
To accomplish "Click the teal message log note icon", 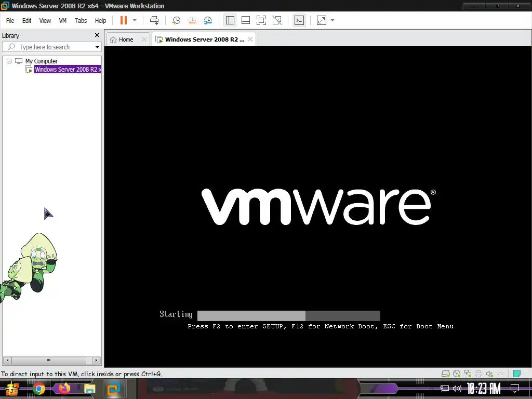I will click(517, 374).
